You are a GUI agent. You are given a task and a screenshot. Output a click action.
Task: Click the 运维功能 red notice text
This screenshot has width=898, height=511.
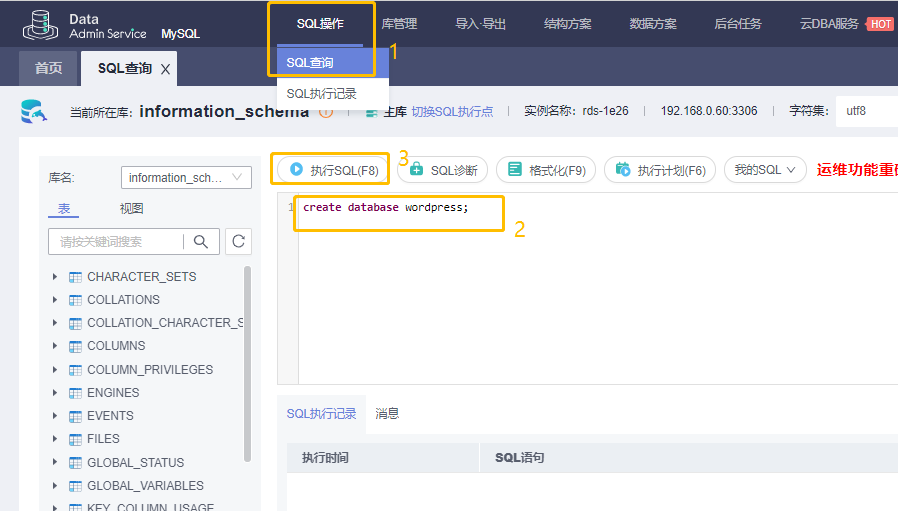coord(857,170)
